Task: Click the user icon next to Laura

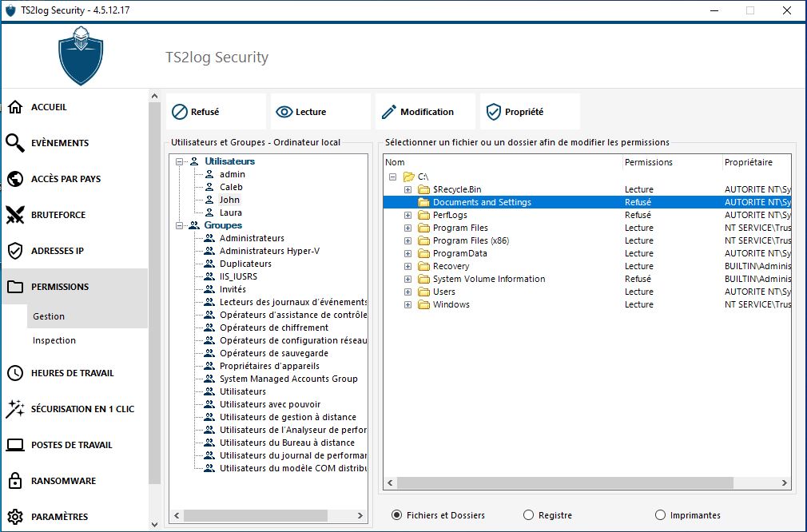Action: click(209, 212)
